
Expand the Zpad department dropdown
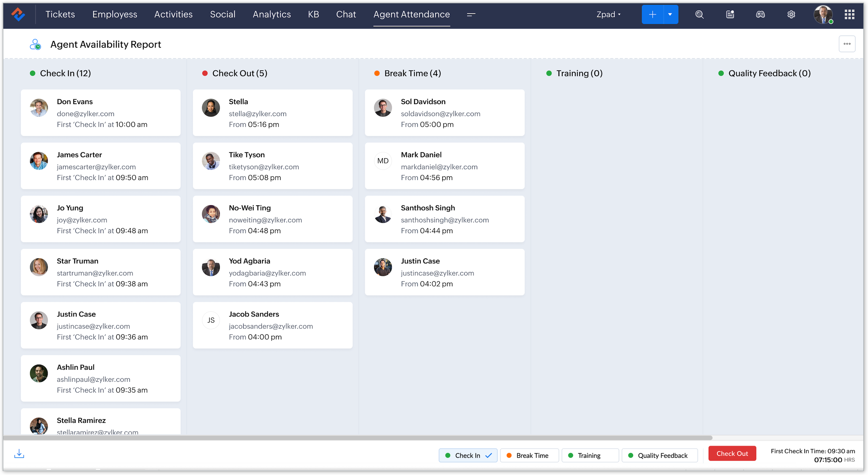pos(608,15)
